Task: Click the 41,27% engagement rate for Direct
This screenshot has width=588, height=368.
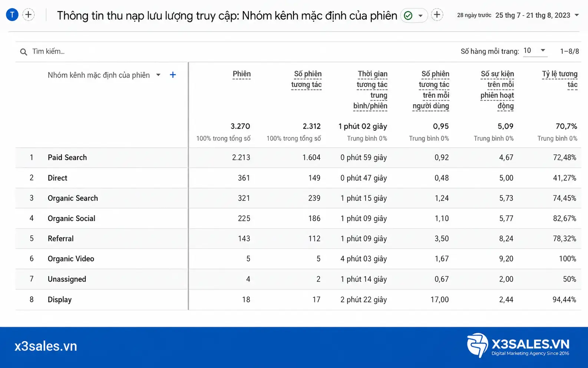Action: (565, 178)
